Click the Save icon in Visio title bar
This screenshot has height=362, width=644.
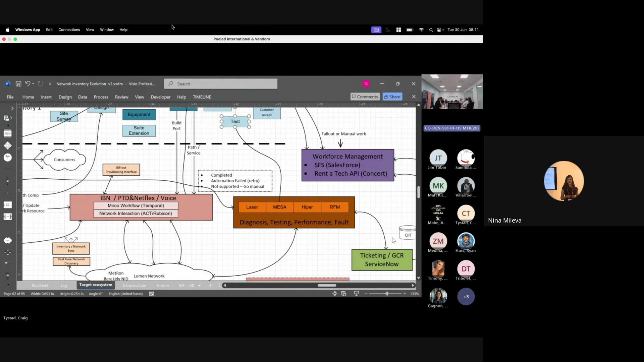click(x=18, y=84)
